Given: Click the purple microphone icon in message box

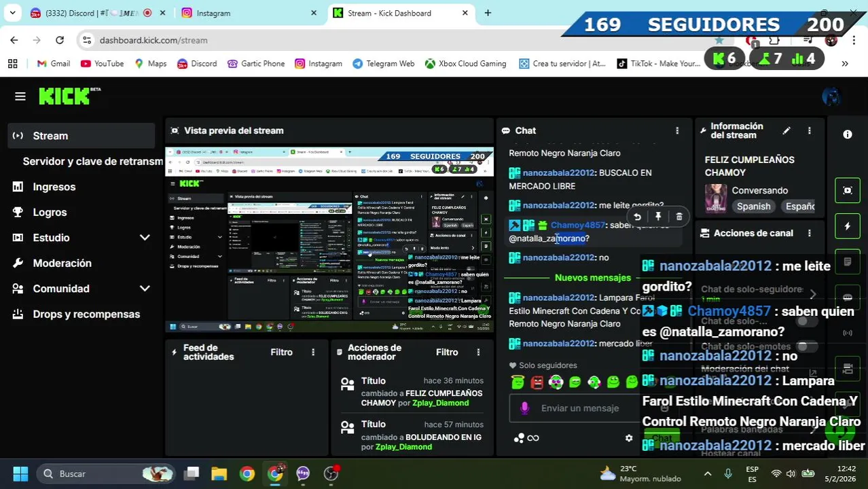Looking at the screenshot, I should point(524,408).
